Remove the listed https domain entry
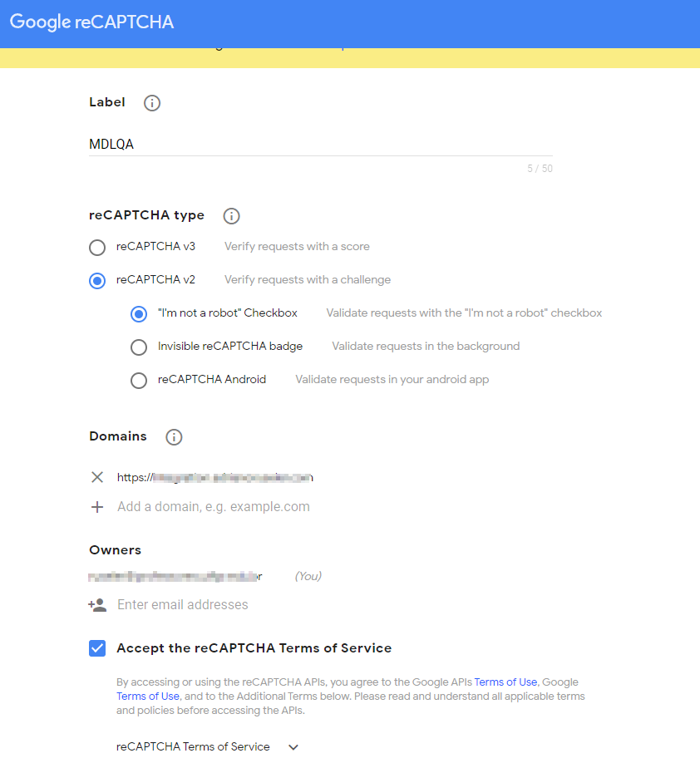 click(97, 477)
